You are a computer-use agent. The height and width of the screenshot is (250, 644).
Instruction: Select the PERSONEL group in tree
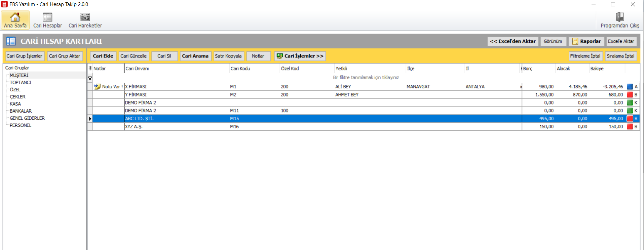point(21,125)
